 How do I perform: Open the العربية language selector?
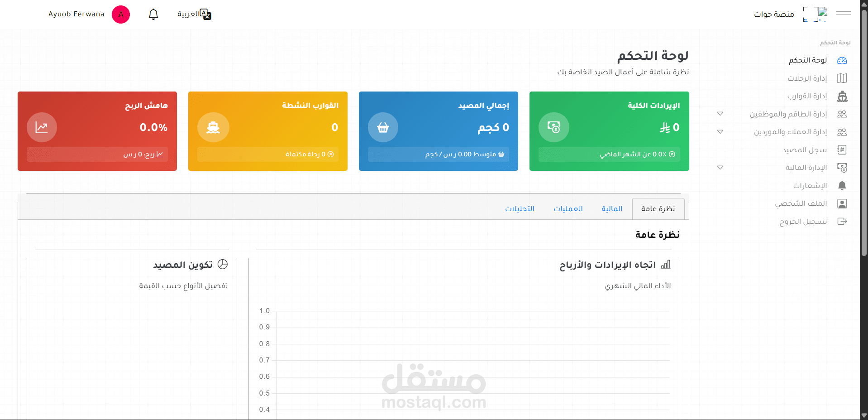tap(188, 14)
